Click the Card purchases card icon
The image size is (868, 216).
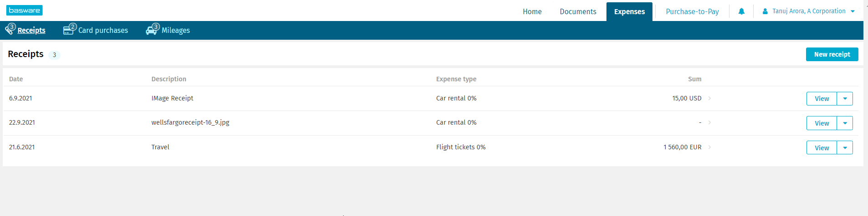[69, 30]
